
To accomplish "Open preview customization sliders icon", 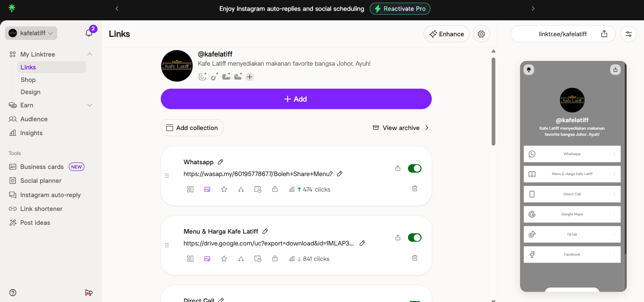I will (x=628, y=34).
